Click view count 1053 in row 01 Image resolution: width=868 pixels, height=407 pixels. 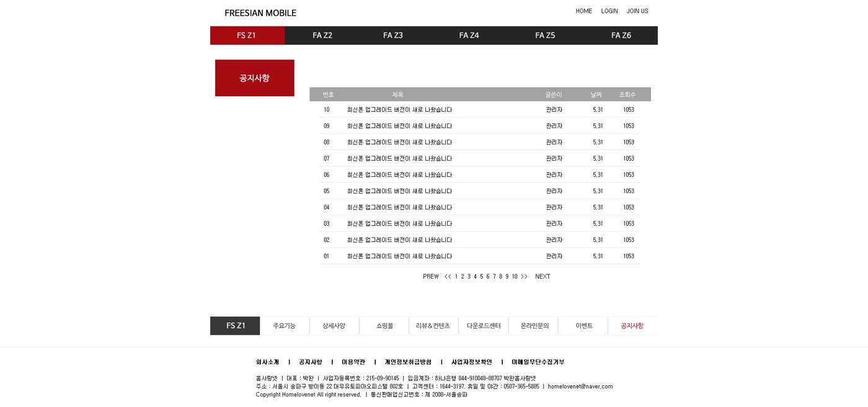[629, 256]
